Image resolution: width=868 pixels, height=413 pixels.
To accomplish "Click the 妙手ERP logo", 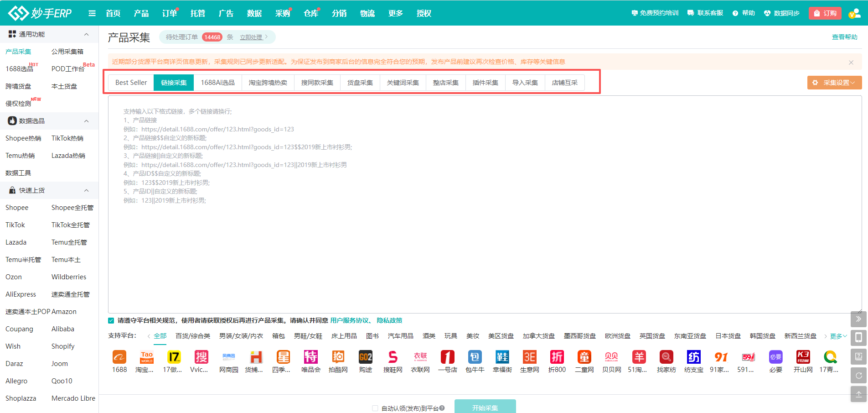I will [x=40, y=13].
